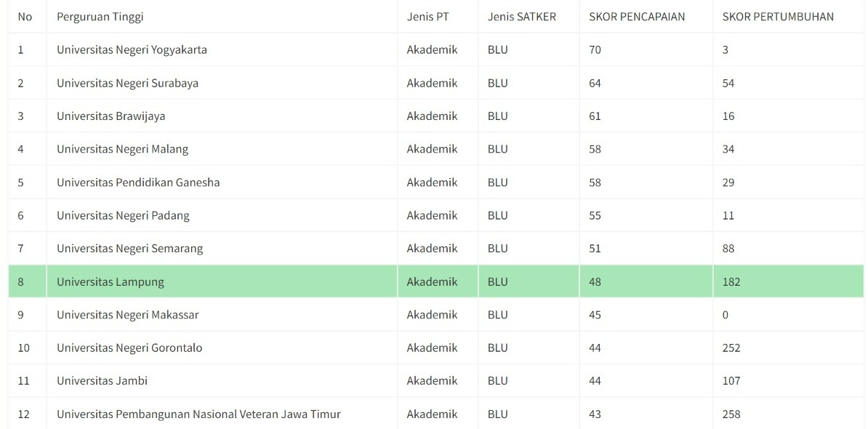Click the SKOR PENCAPAIAN column header

coord(637,17)
